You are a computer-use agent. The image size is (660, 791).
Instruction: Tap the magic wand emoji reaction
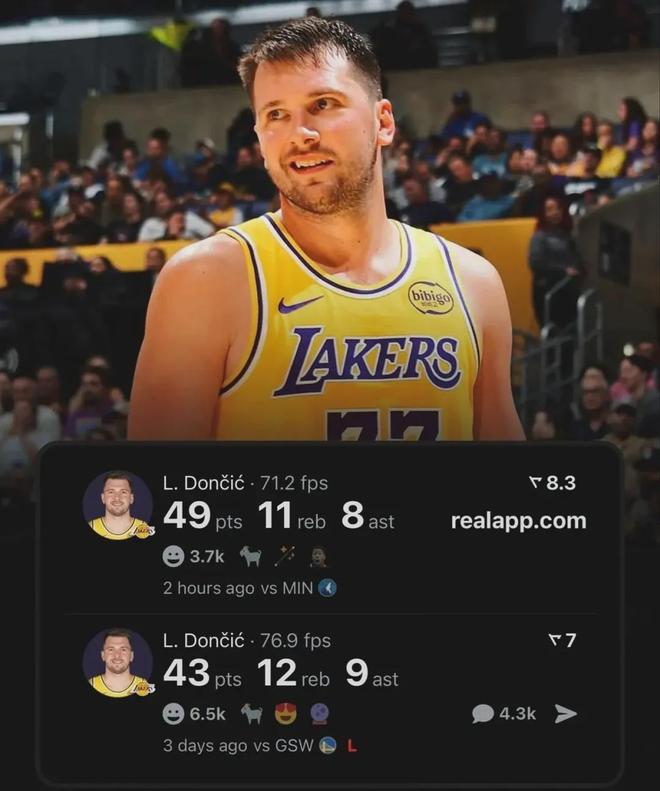285,556
